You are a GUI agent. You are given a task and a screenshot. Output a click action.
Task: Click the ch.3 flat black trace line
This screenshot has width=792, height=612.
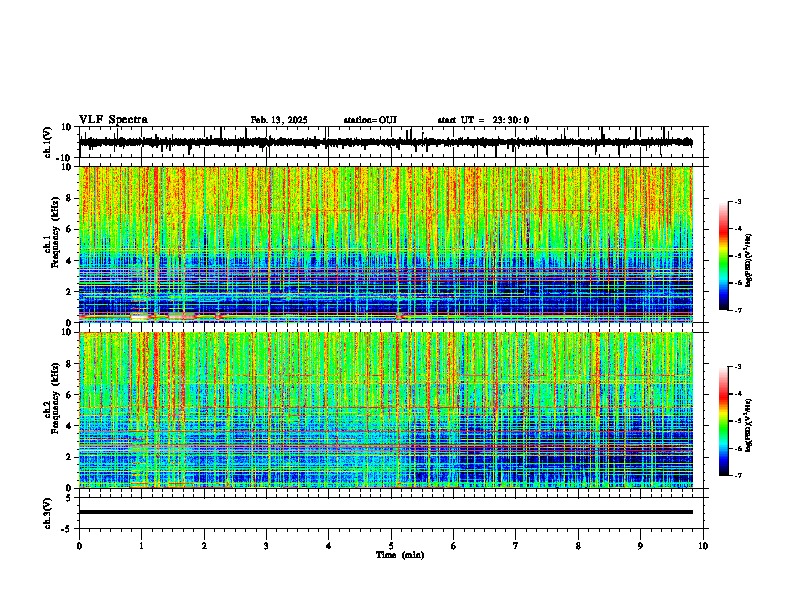pos(386,512)
